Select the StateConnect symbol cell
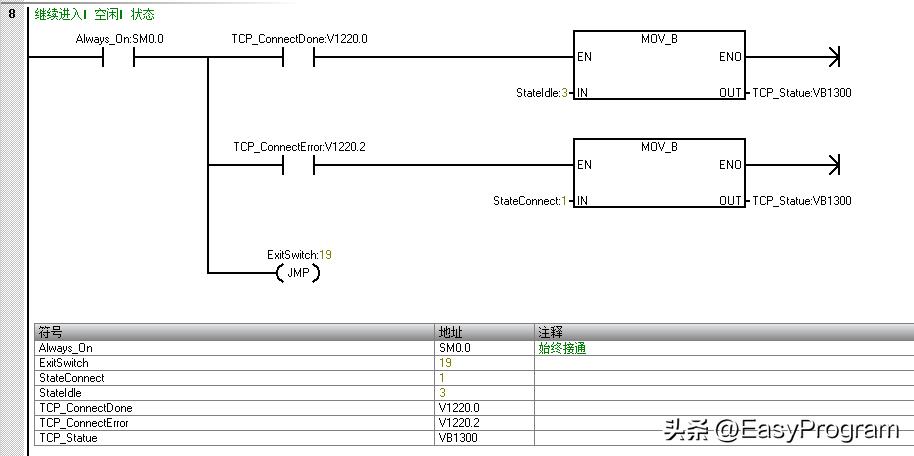The width and height of the screenshot is (914, 456). [x=234, y=378]
